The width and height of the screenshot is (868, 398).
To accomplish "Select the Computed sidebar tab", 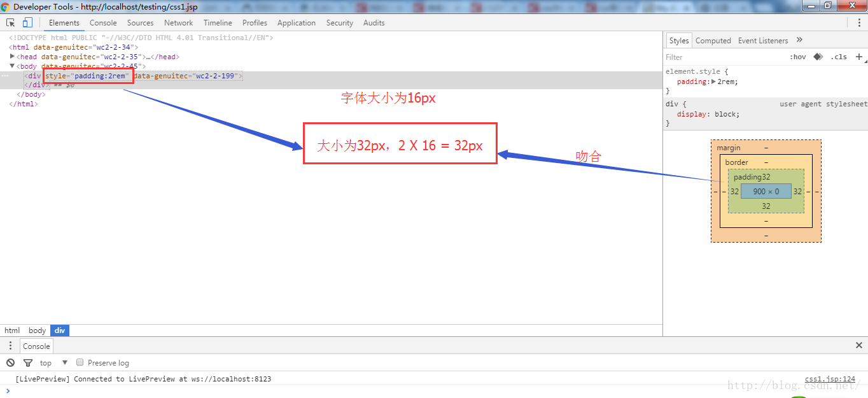I will pos(713,40).
